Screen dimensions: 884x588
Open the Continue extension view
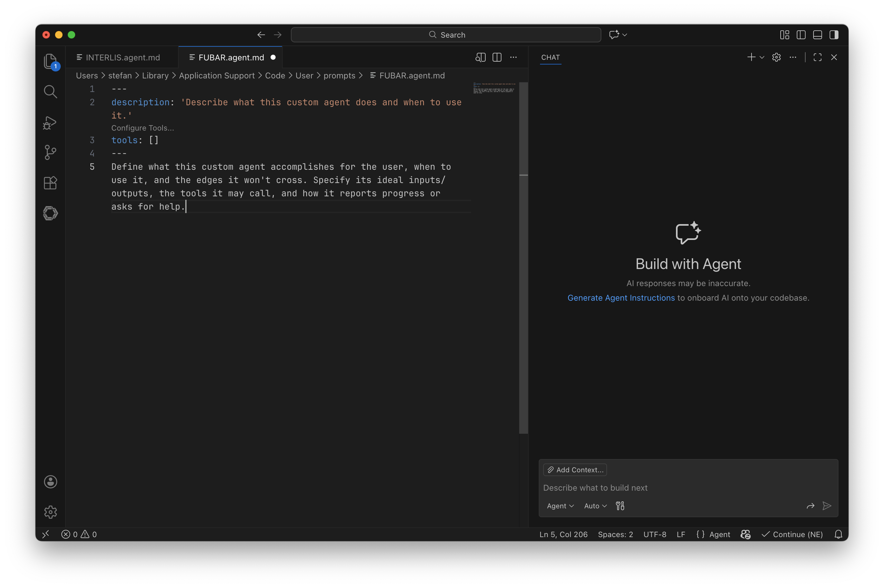coord(50,213)
